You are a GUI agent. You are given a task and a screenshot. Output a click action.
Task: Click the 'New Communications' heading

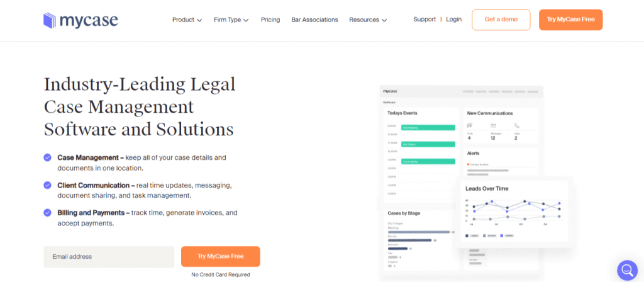click(x=489, y=113)
